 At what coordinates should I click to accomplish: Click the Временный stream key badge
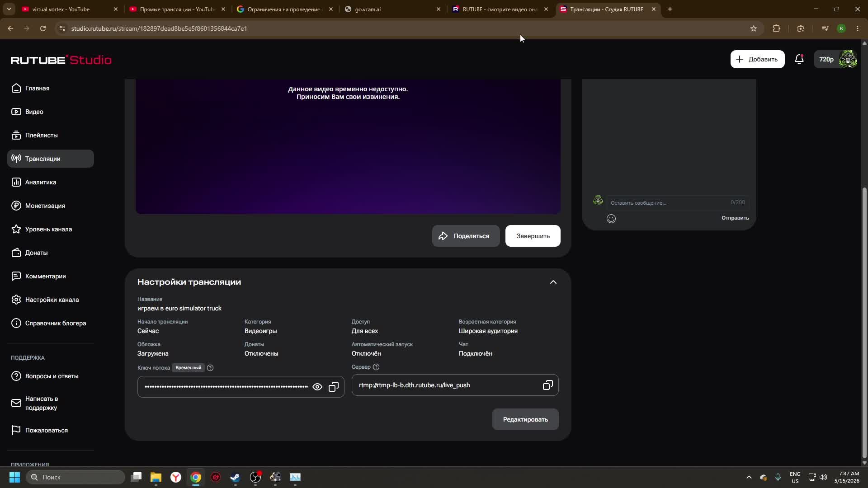tap(188, 368)
